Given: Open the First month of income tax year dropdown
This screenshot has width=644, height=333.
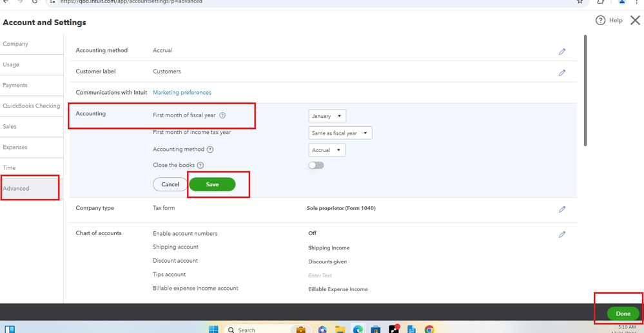Looking at the screenshot, I should pyautogui.click(x=340, y=133).
